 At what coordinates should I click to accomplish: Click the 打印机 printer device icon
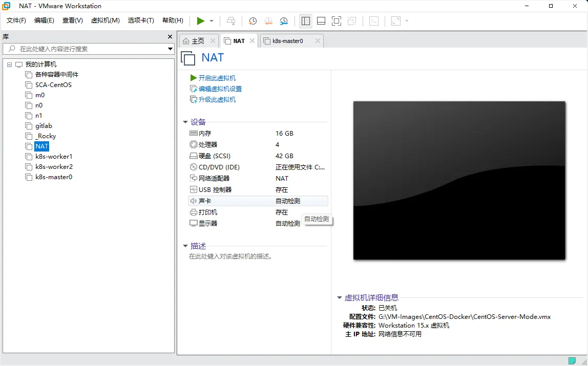click(194, 212)
